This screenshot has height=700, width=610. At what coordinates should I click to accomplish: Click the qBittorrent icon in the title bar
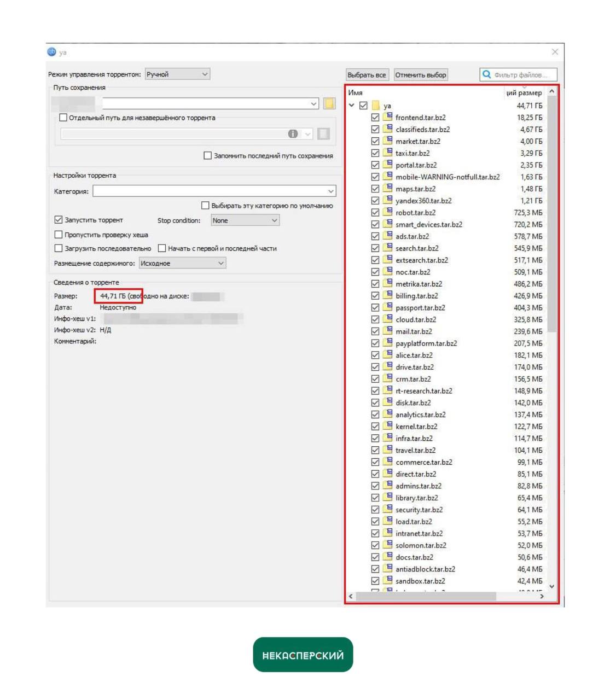point(52,52)
